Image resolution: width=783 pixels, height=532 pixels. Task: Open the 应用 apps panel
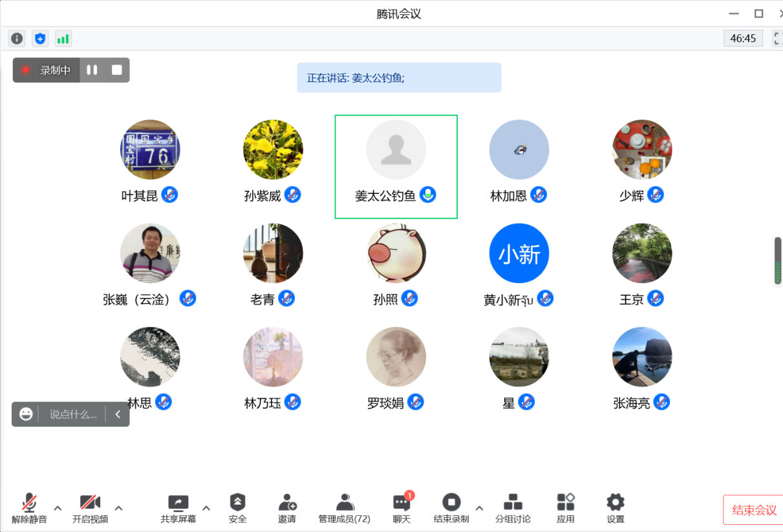click(566, 509)
